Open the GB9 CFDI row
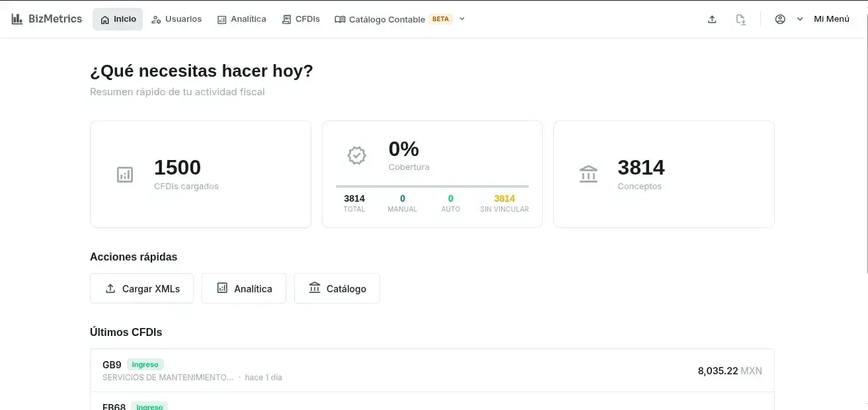Viewport: 868px width, 410px height. coord(432,370)
